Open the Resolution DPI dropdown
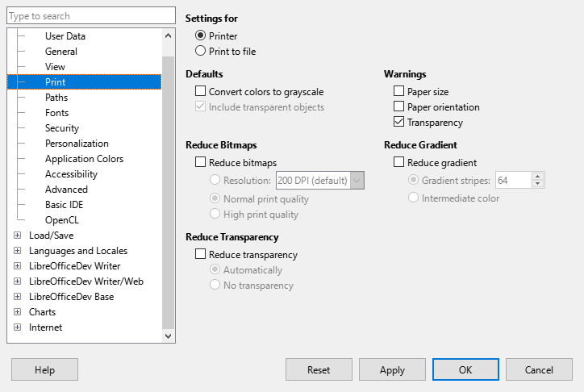This screenshot has height=392, width=584. 357,181
